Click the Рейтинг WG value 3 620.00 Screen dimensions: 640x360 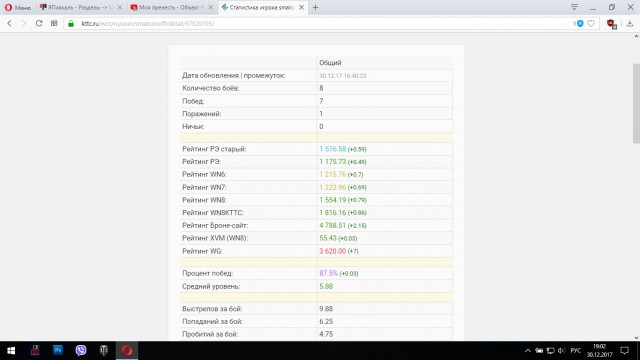tap(332, 251)
